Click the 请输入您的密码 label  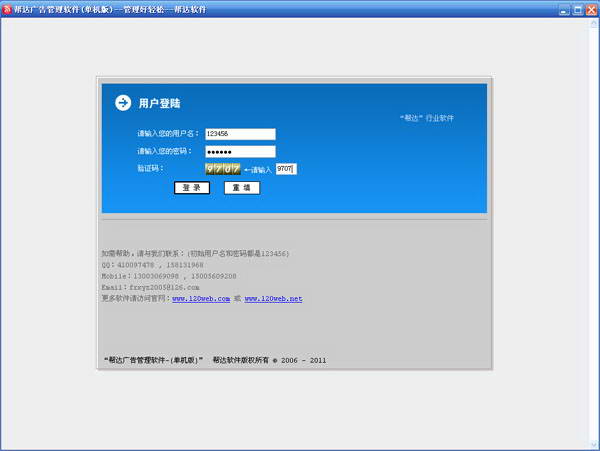coord(164,151)
